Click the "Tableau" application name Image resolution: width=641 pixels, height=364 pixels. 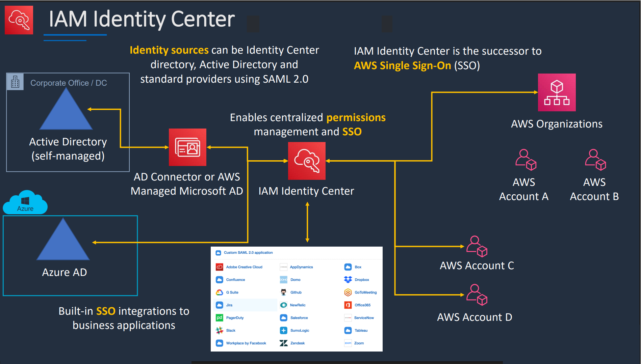click(x=361, y=331)
